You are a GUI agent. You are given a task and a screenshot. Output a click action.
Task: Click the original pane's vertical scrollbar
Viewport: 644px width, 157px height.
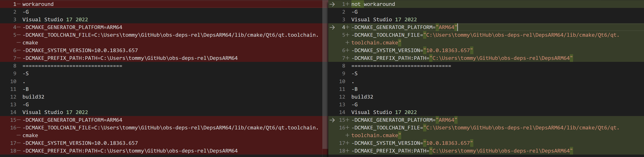(325, 75)
